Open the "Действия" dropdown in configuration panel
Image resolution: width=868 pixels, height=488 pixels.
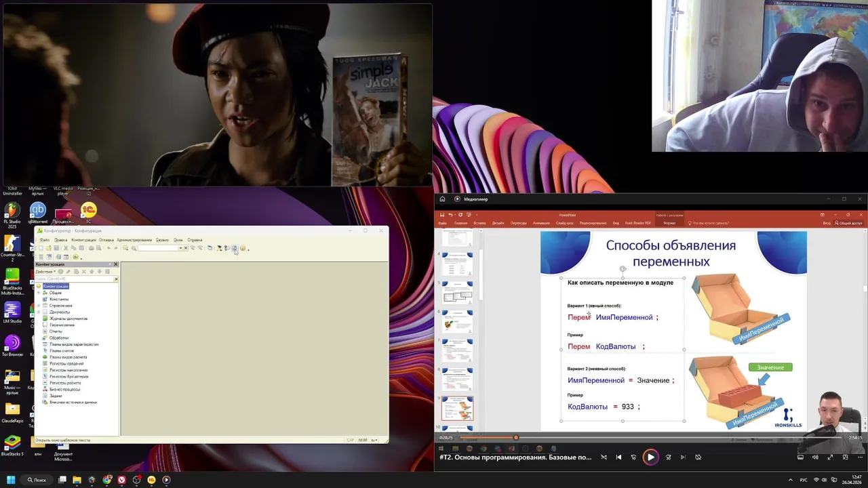[45, 272]
